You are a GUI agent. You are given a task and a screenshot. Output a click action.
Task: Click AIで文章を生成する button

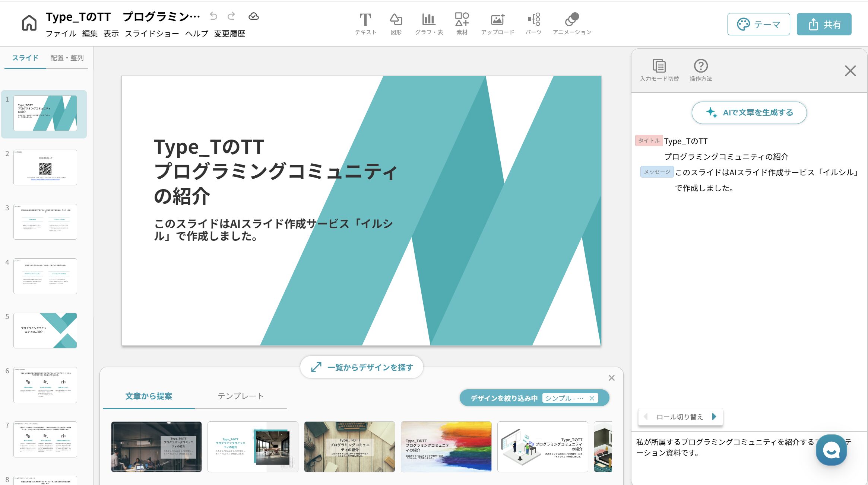[749, 112]
